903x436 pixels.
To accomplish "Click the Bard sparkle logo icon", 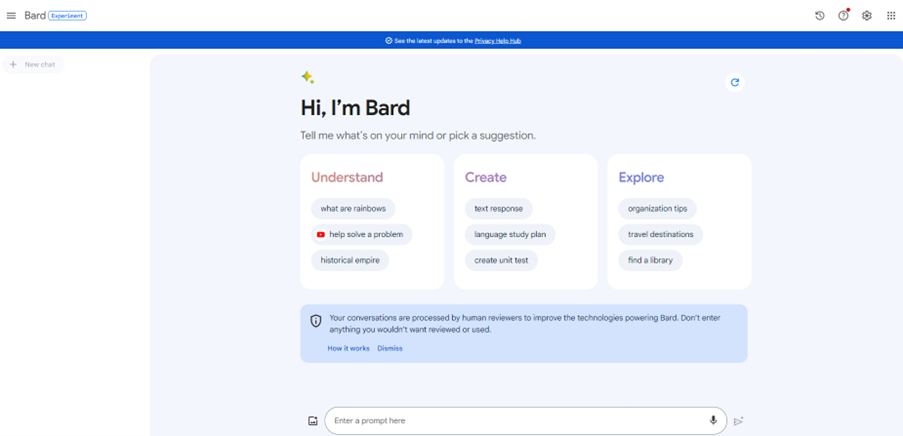I will (308, 78).
